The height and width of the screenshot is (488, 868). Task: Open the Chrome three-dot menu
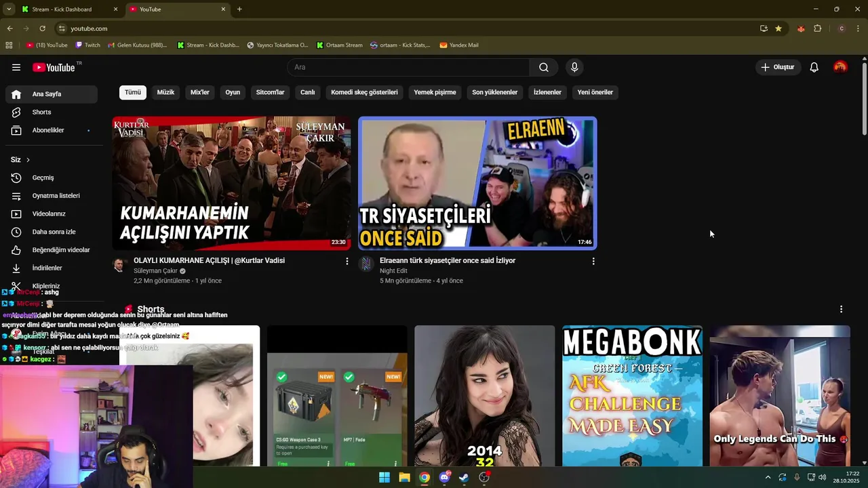pos(859,28)
